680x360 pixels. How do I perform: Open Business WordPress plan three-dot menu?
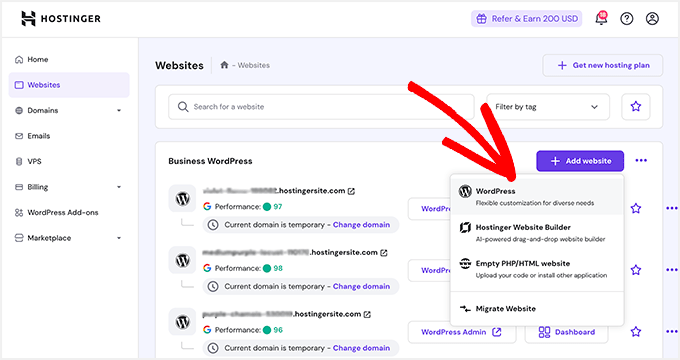coord(641,160)
